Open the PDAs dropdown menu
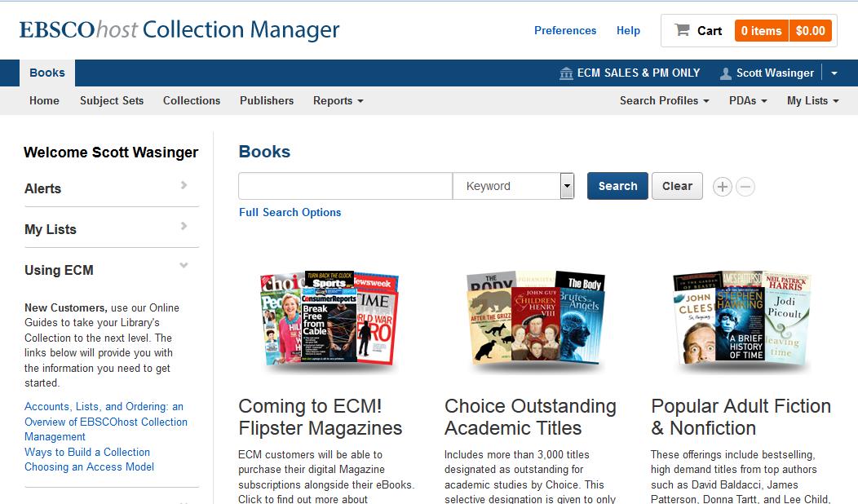 click(748, 100)
